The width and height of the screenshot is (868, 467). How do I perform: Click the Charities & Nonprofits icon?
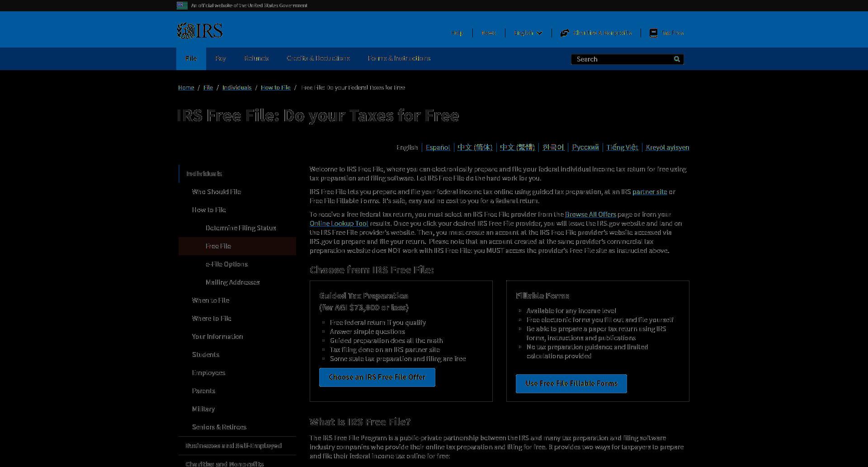565,33
